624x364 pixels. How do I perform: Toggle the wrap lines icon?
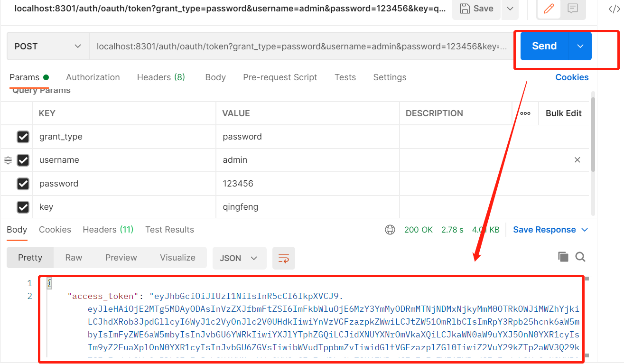click(x=284, y=258)
